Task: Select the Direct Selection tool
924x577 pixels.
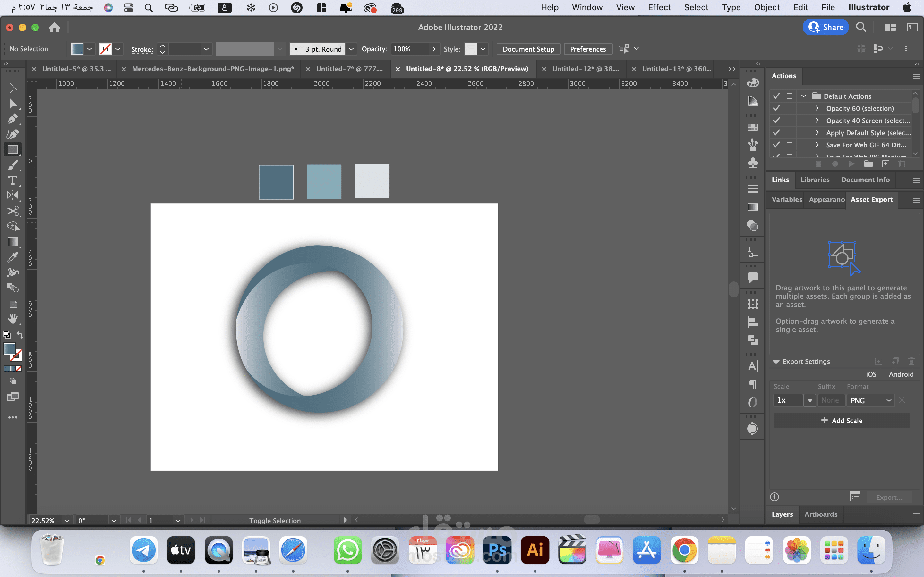Action: click(x=13, y=104)
